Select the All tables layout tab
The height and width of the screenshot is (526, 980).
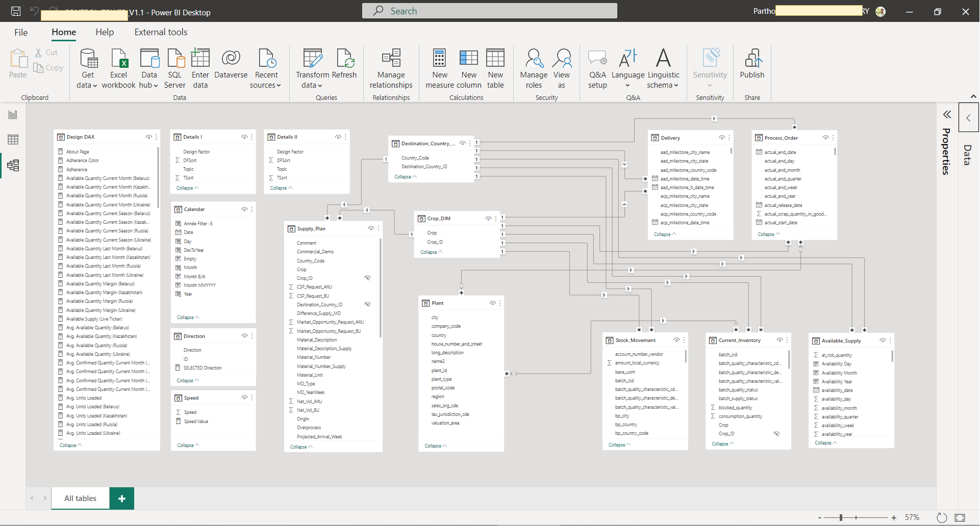80,498
